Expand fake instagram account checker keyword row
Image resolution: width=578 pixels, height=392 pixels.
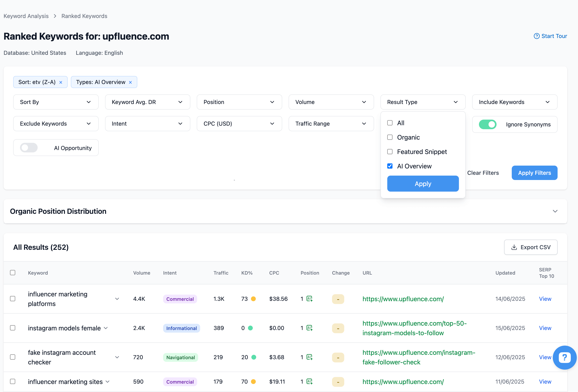117,357
